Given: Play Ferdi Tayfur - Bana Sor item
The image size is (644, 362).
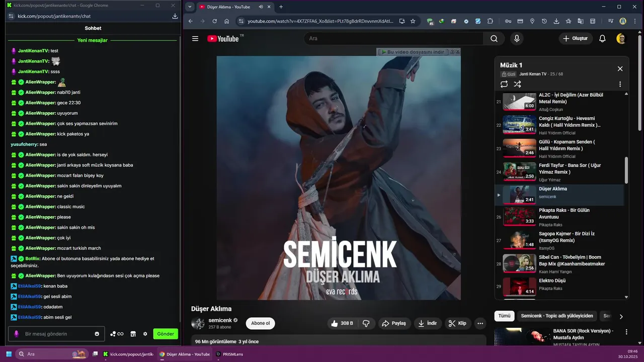Looking at the screenshot, I should click(560, 172).
